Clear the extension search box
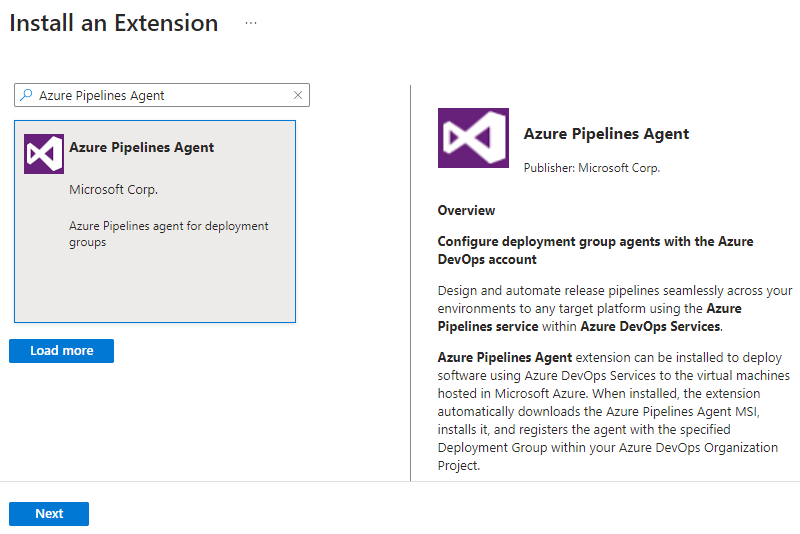The width and height of the screenshot is (800, 534). point(298,95)
